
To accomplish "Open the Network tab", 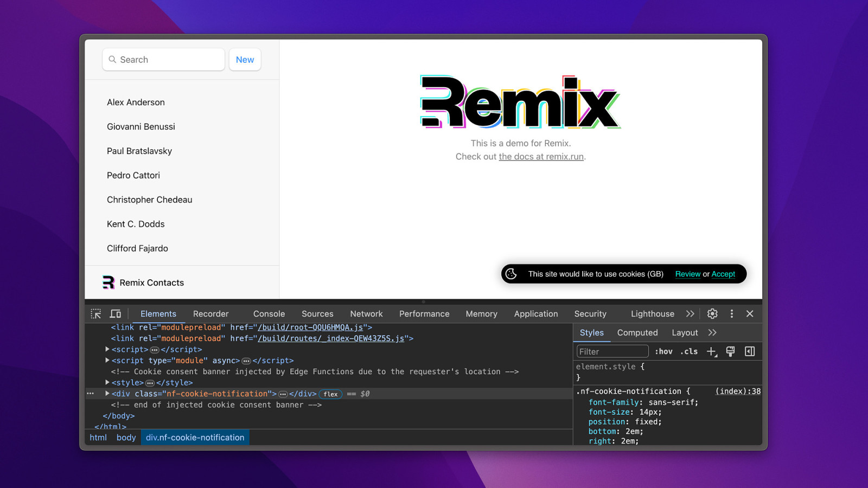I will pos(366,313).
